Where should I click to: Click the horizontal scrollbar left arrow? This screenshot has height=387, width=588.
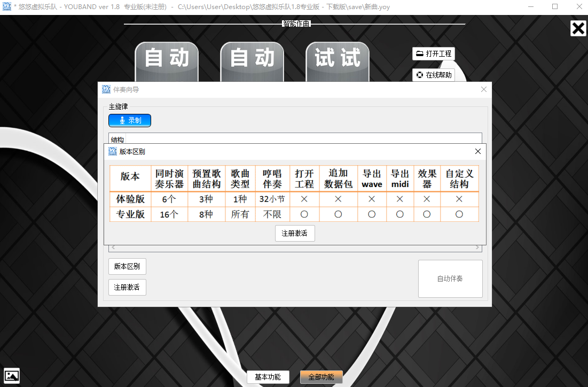[x=113, y=247]
